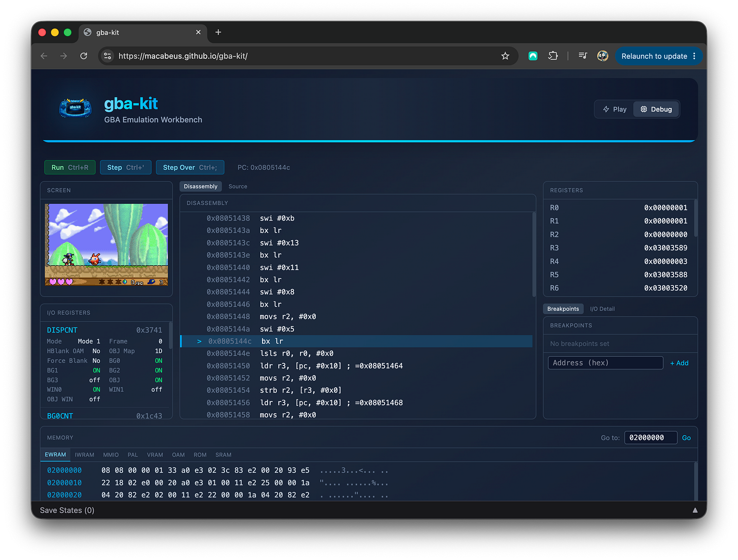Select the Disassembly tab
This screenshot has height=560, width=738.
[x=201, y=186]
